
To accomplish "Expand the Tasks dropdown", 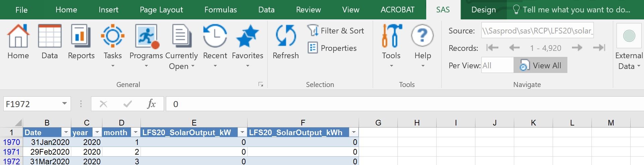I will coord(113,66).
